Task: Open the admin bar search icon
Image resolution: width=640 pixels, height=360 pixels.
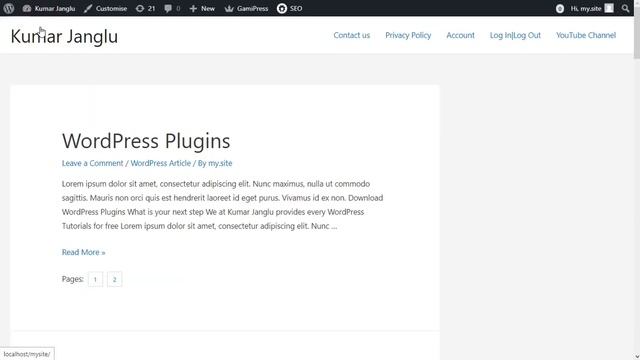Action: pyautogui.click(x=625, y=8)
